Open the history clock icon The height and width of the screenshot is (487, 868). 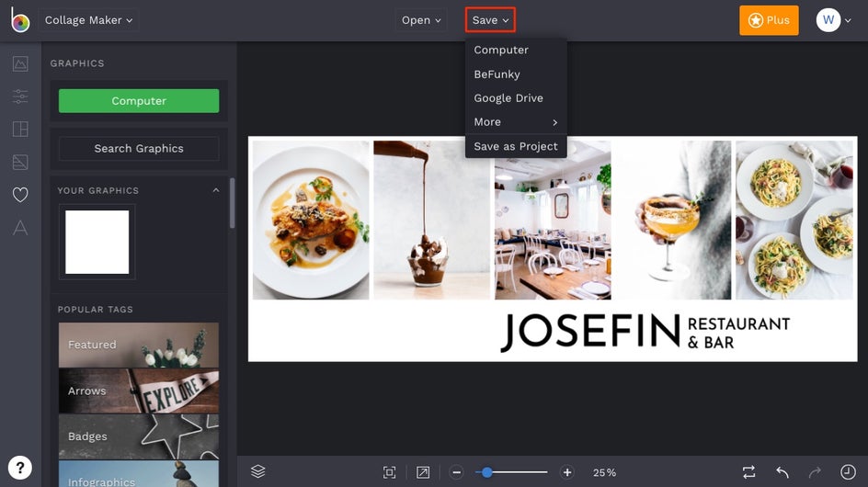(848, 472)
